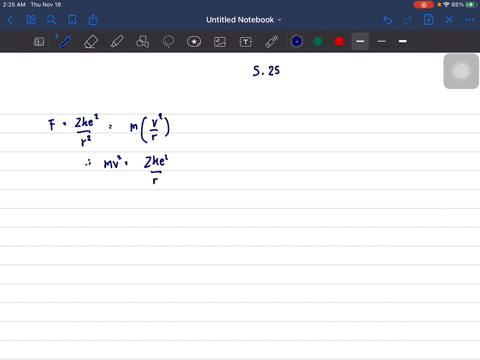Select the medium stroke thickness
This screenshot has height=360, width=480.
tap(360, 41)
